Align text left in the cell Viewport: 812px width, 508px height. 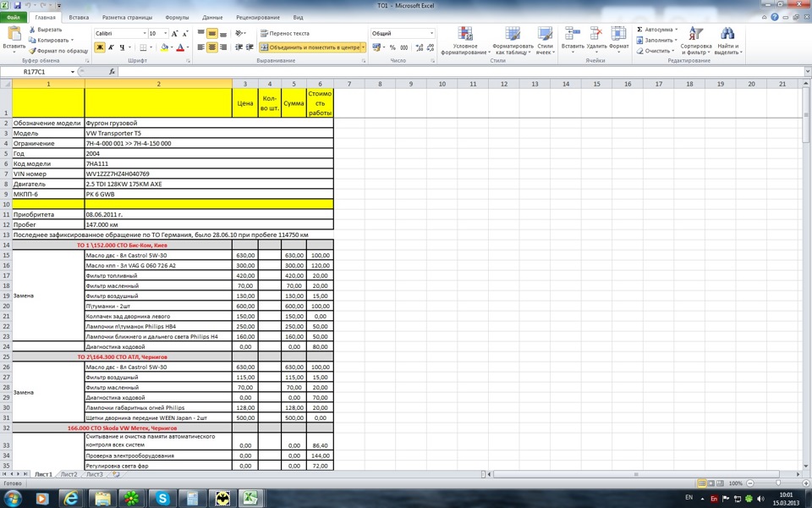click(x=201, y=47)
